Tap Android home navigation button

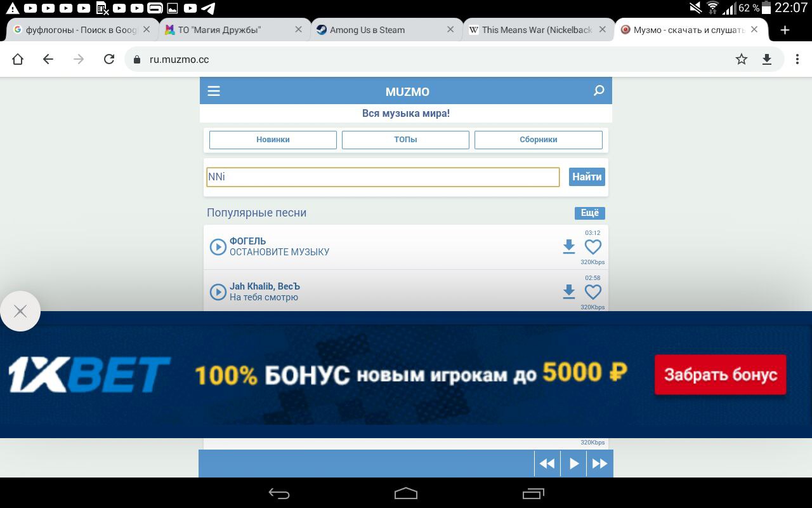click(406, 493)
